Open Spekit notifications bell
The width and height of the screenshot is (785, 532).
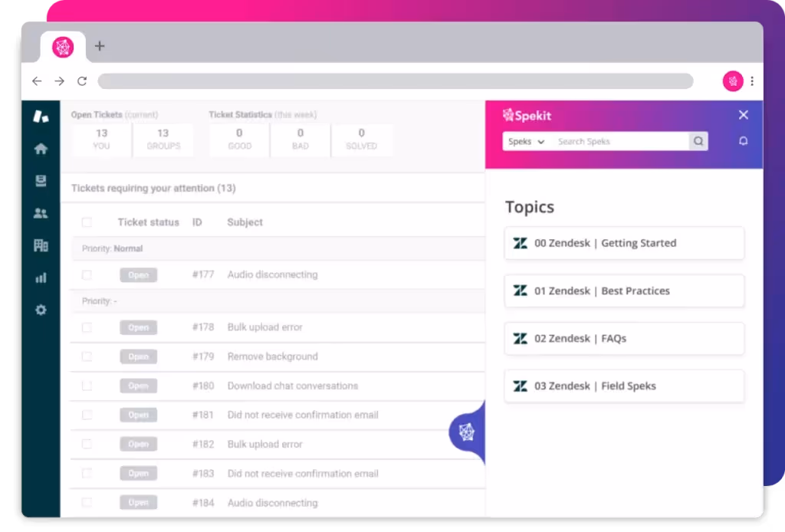coord(744,141)
